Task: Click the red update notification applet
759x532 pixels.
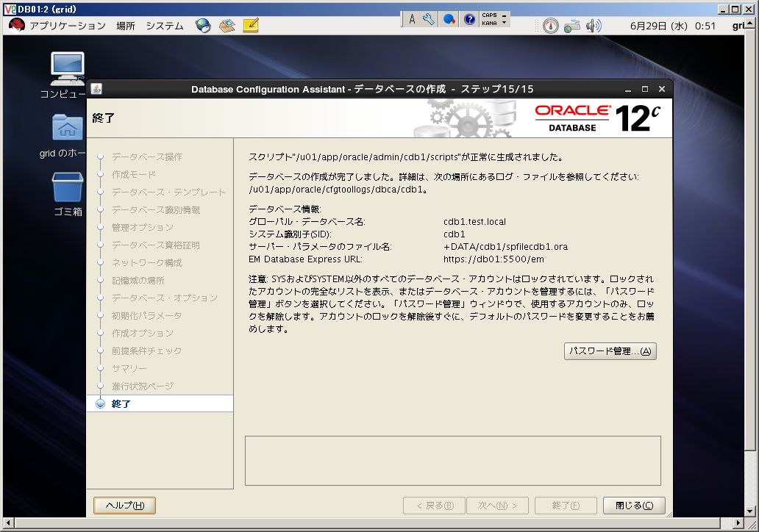Action: tap(550, 26)
